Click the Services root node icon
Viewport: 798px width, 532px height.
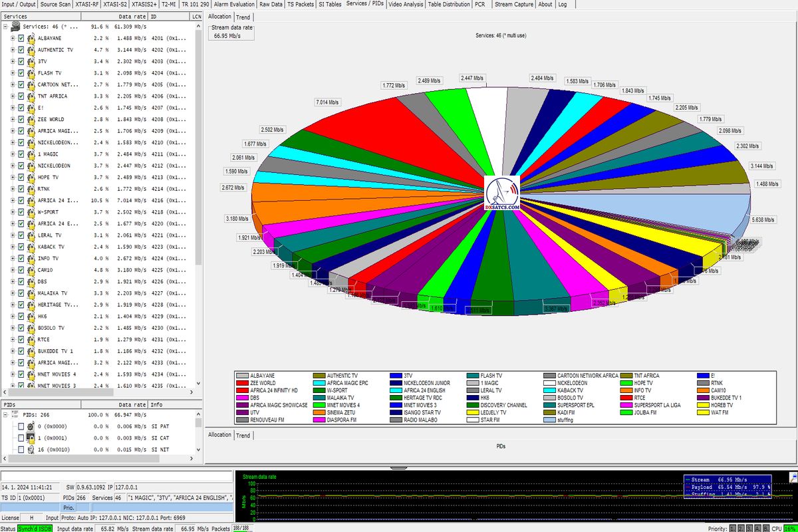pos(15,27)
